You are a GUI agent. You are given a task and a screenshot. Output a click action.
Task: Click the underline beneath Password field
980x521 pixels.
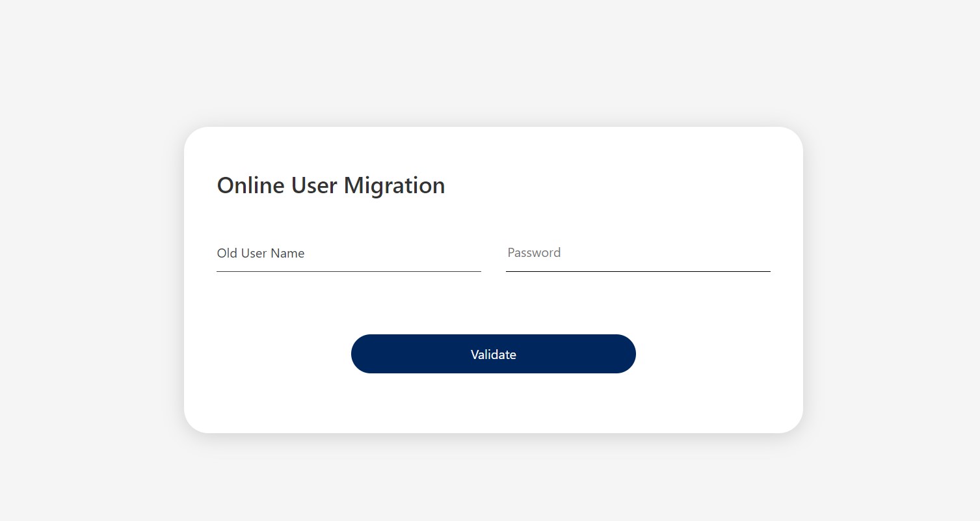click(x=637, y=271)
